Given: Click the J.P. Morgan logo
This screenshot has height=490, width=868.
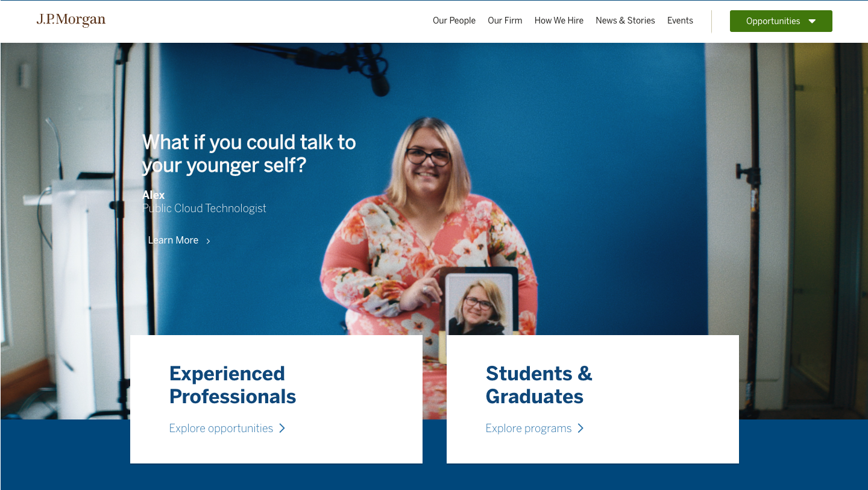Looking at the screenshot, I should pos(71,20).
